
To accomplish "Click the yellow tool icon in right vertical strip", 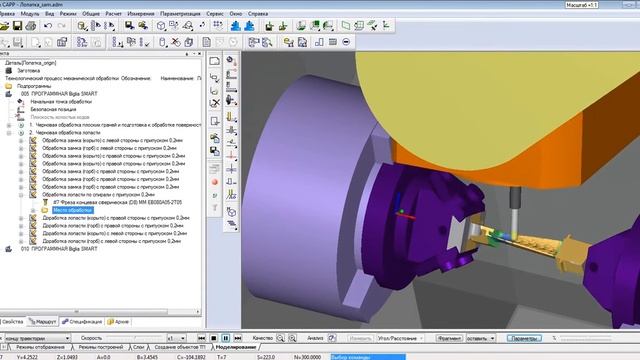I will [231, 118].
